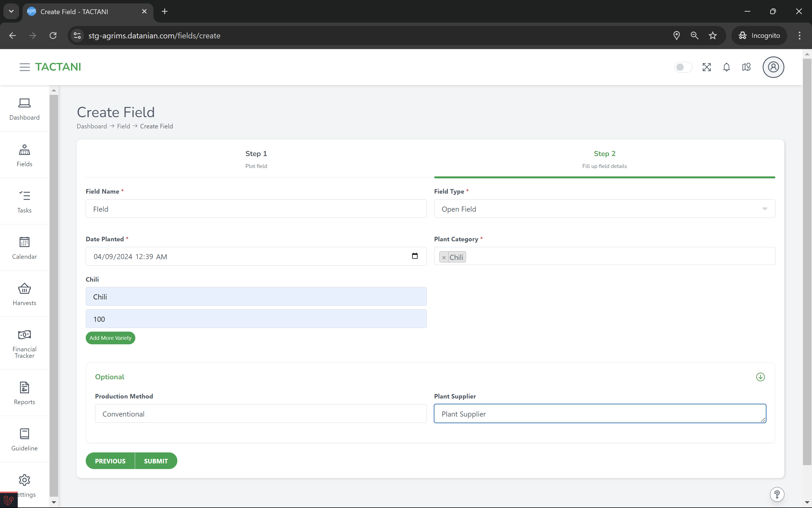This screenshot has height=508, width=812.
Task: Click the Chili variety name input
Action: 256,296
